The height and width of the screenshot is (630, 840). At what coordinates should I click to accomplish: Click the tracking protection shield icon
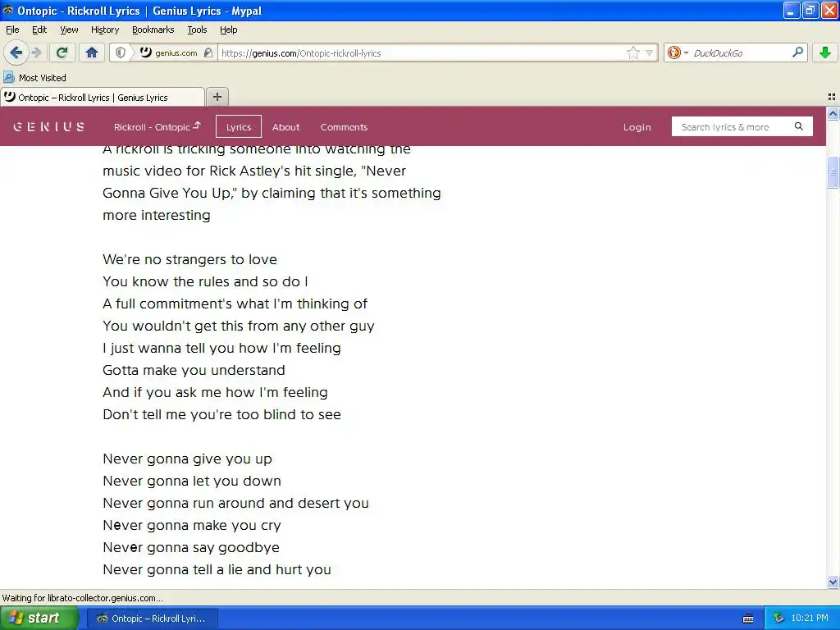pyautogui.click(x=121, y=52)
